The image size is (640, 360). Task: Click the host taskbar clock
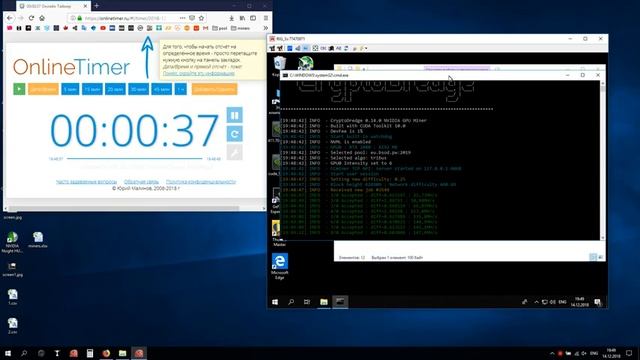[x=611, y=353]
